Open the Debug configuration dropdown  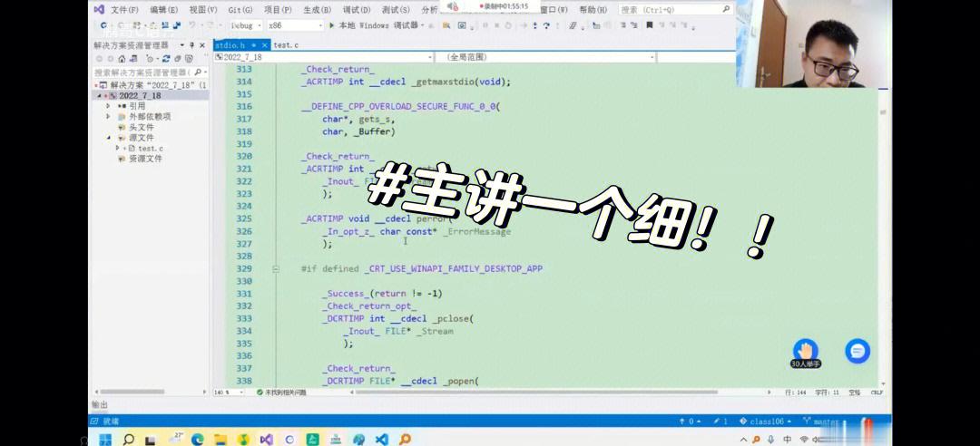coord(246,25)
